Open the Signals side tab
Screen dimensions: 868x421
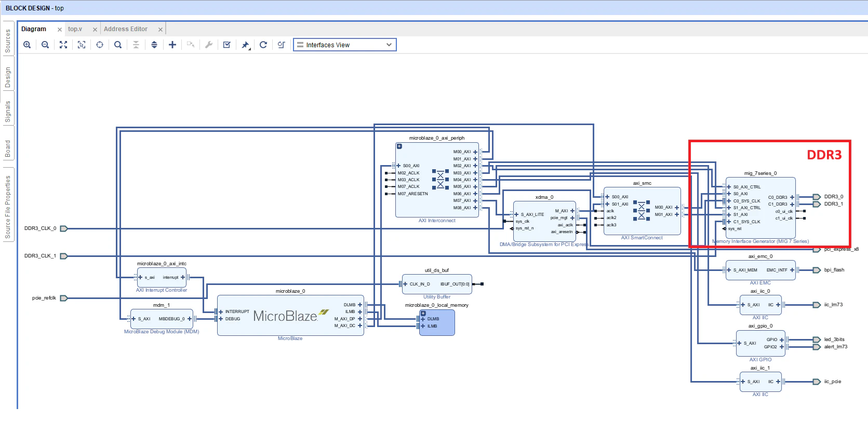point(8,111)
